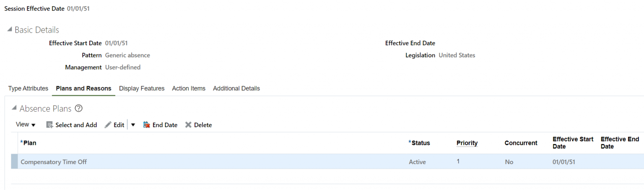Open the Absence Plans help icon
Viewport: 644px width, 190px height.
coord(78,108)
